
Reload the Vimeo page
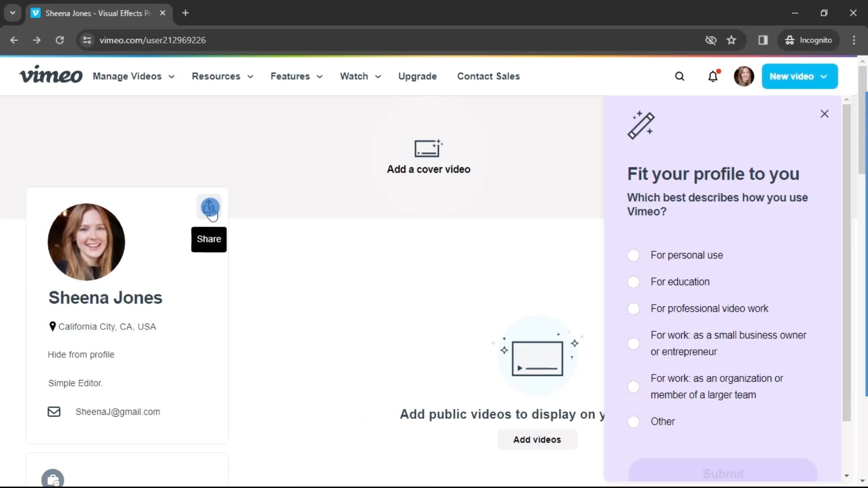click(x=60, y=40)
